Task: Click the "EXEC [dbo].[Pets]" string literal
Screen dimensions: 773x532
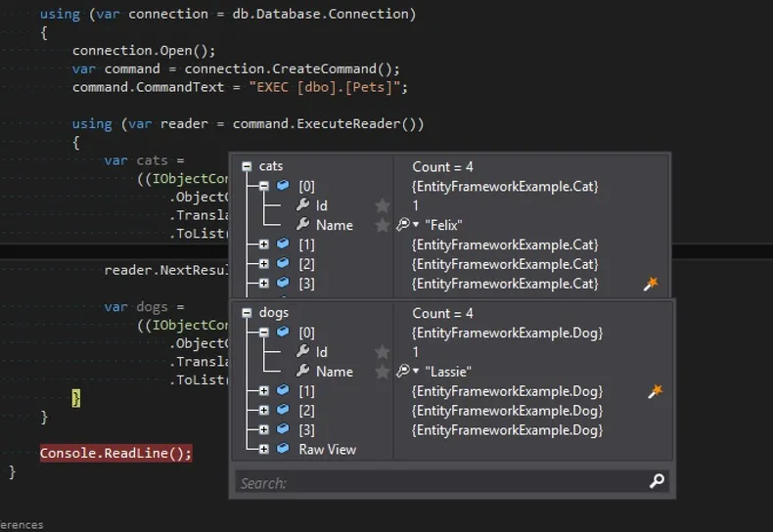Action: point(324,88)
